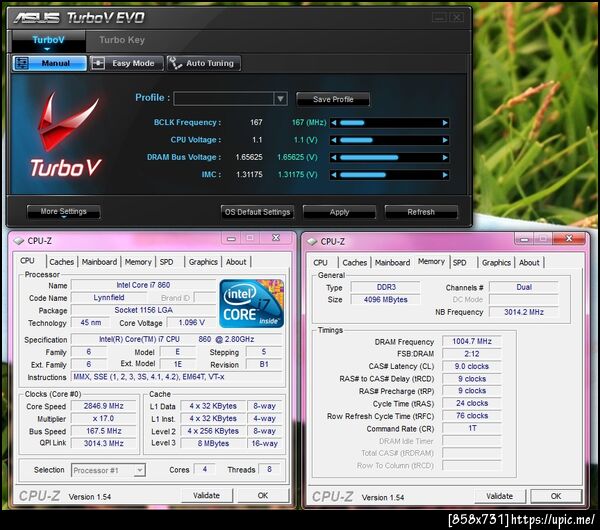This screenshot has width=600, height=530.
Task: Increase DRAM Bus Voltage with right arrow
Action: (445, 157)
